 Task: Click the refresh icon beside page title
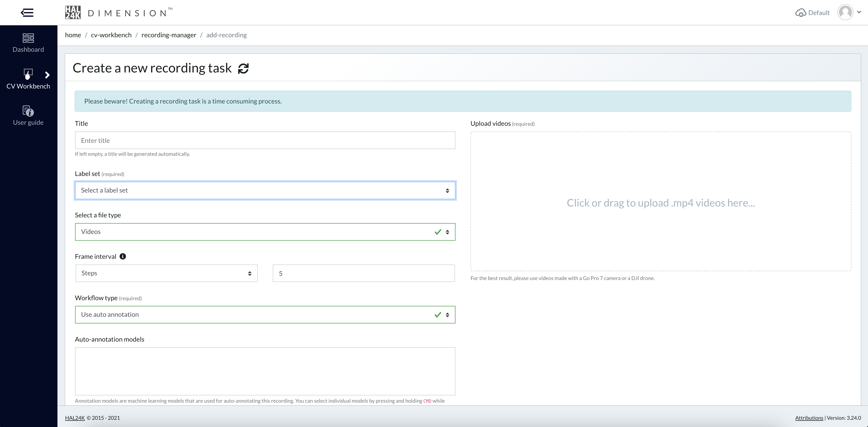click(243, 68)
